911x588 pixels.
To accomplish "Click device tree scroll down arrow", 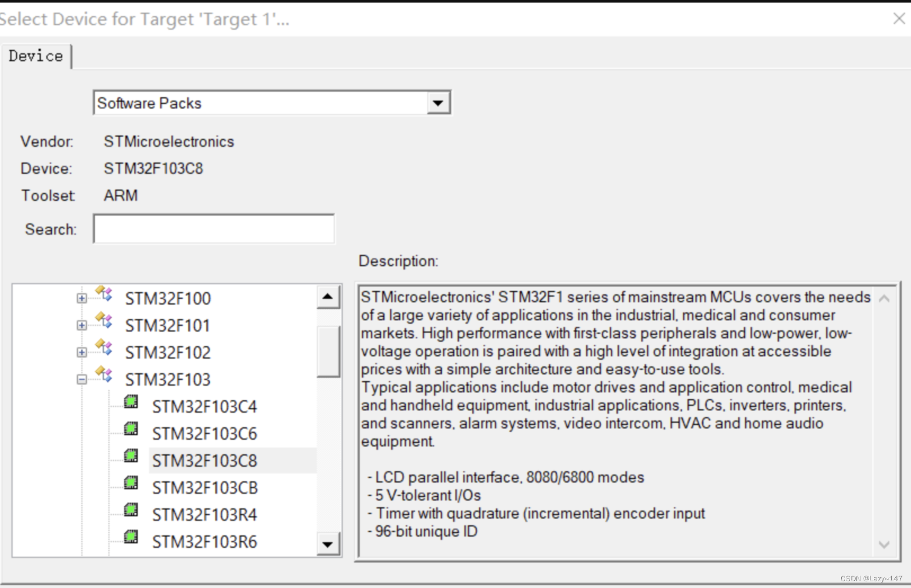I will pyautogui.click(x=328, y=544).
